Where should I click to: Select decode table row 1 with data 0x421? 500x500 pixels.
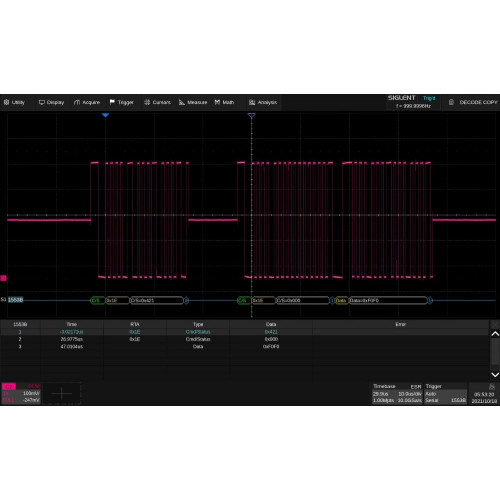click(x=245, y=332)
